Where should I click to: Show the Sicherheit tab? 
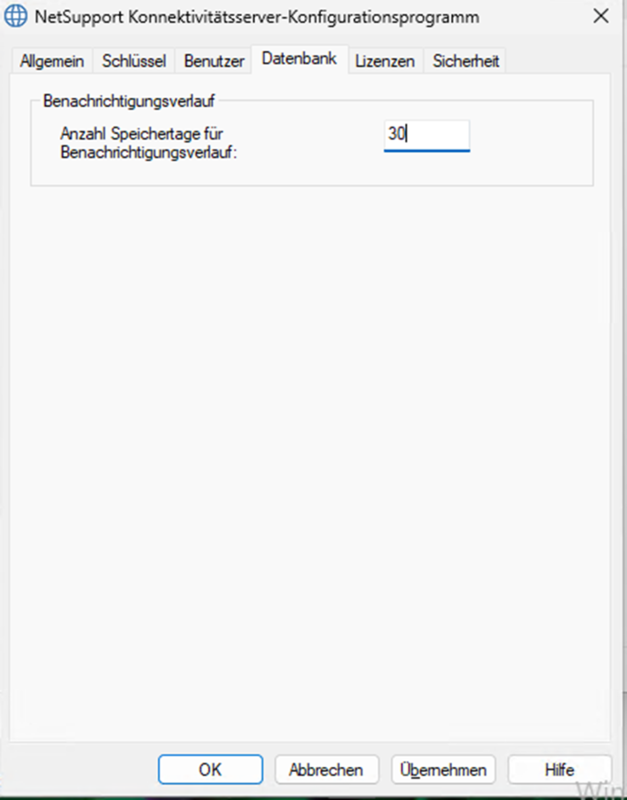coord(465,61)
